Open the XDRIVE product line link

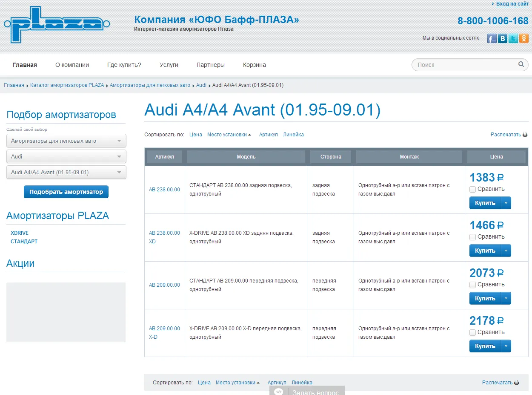click(x=20, y=233)
